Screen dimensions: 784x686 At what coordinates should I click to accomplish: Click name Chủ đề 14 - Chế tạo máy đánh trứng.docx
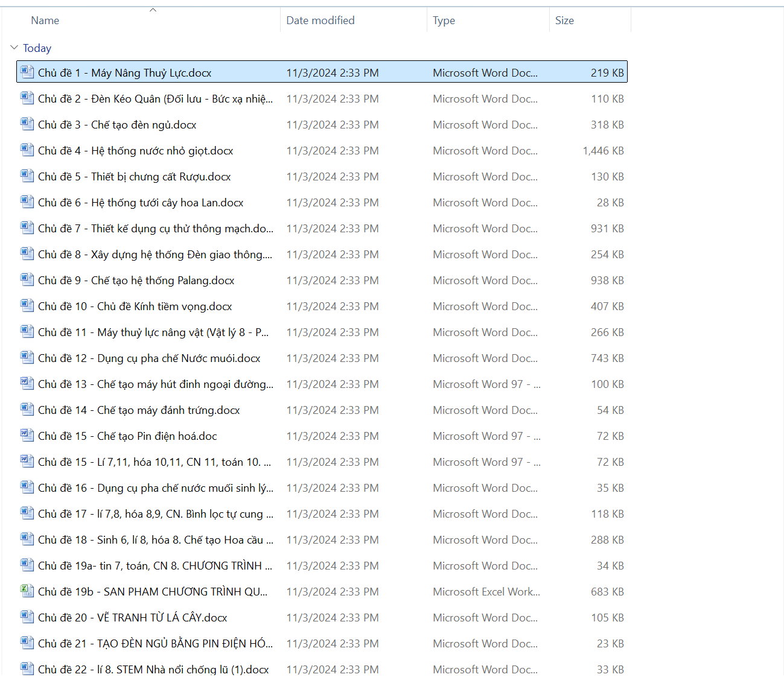click(x=139, y=410)
